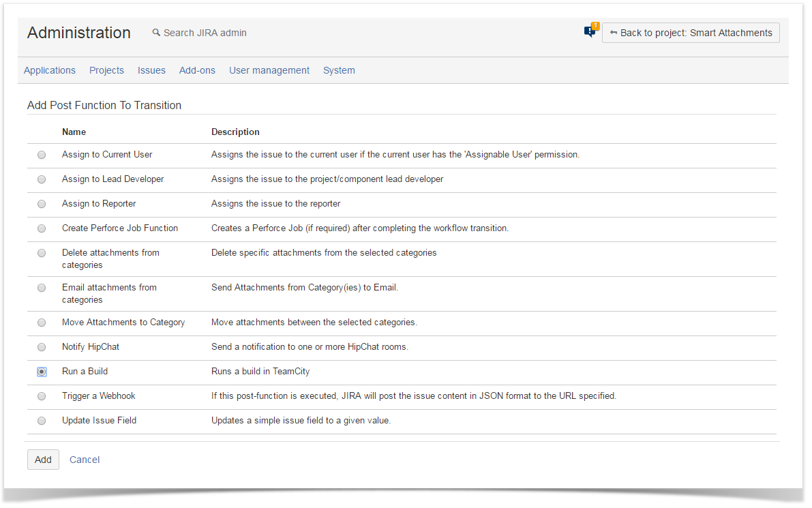This screenshot has height=508, width=812.
Task: Pick Delete attachments from categories radio button
Action: point(42,253)
